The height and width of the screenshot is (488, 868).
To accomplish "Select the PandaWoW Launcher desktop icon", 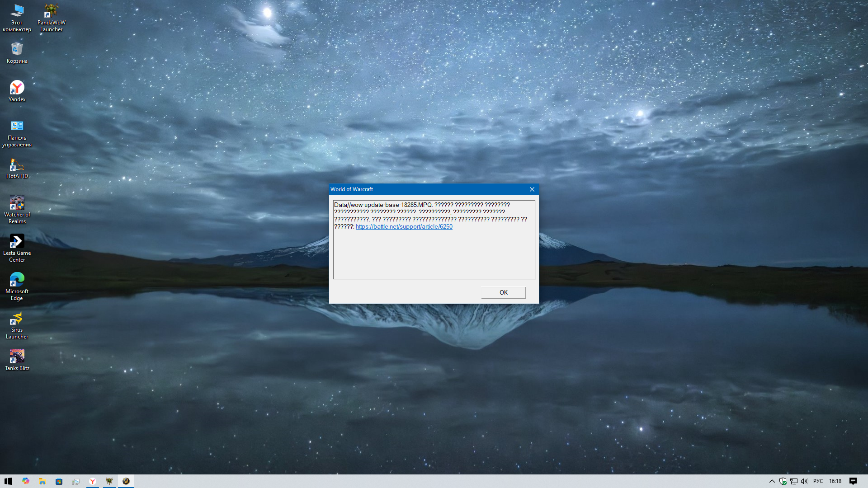I will [51, 18].
